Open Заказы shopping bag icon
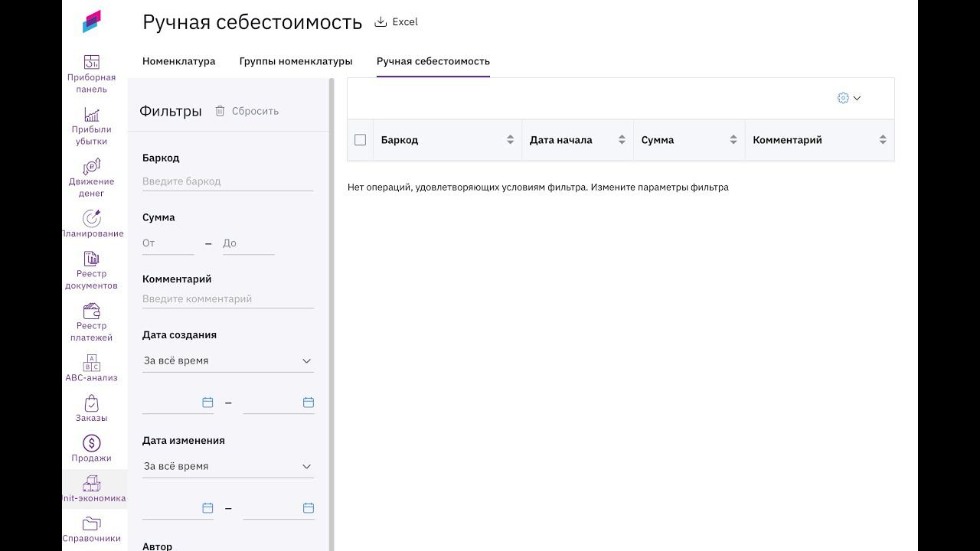Screen dimensions: 980x551 91,403
